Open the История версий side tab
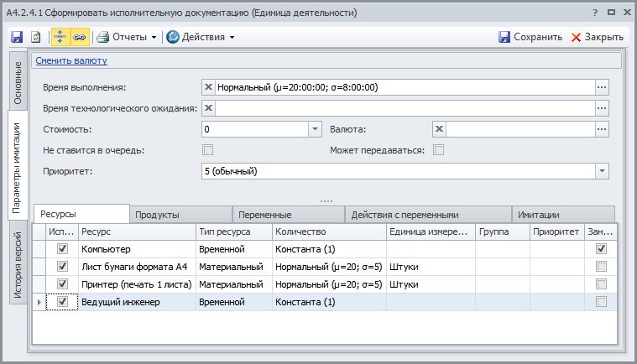 (x=16, y=266)
